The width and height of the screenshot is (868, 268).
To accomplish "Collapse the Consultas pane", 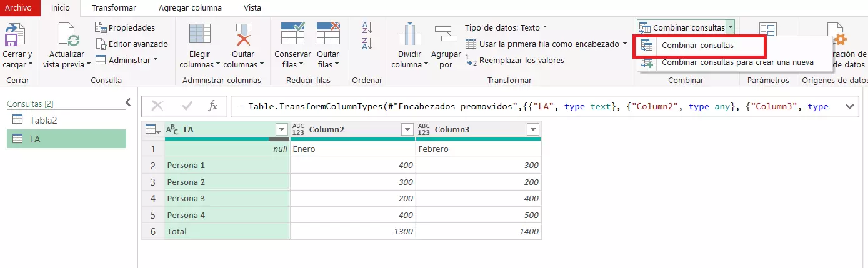I will (x=128, y=102).
